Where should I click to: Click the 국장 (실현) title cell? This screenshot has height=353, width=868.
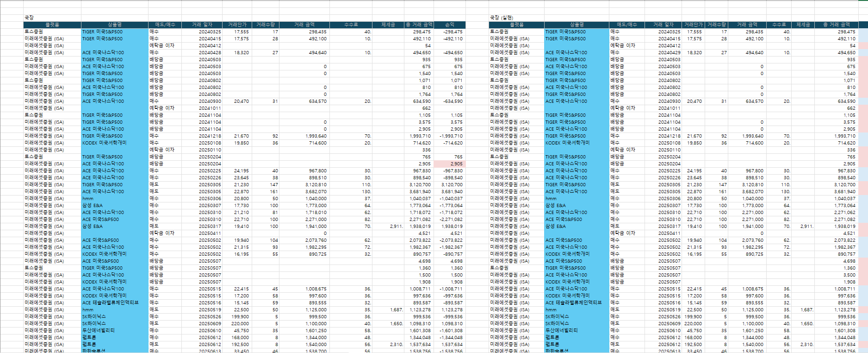(502, 18)
